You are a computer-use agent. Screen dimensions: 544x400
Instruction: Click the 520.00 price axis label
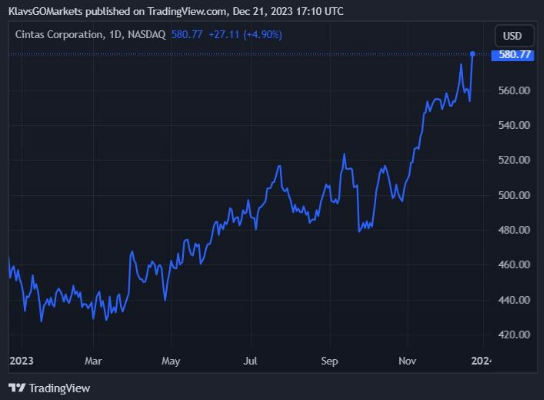(x=514, y=160)
